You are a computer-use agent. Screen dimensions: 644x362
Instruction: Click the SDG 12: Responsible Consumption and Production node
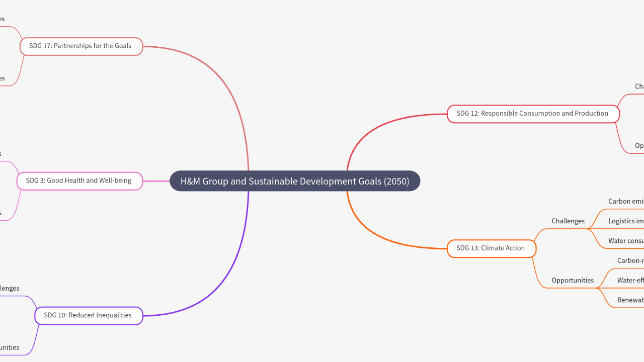click(533, 114)
